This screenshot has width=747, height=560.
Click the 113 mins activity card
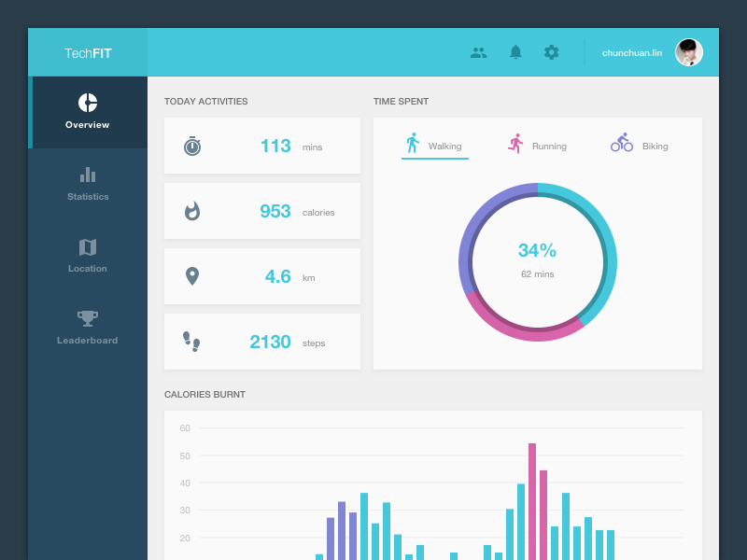262,146
